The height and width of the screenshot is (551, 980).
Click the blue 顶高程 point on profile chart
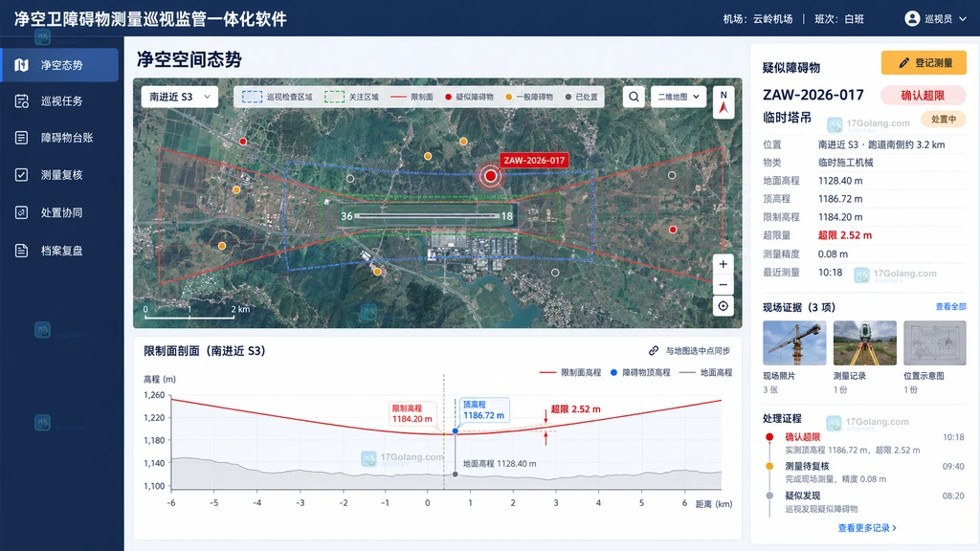(x=455, y=431)
